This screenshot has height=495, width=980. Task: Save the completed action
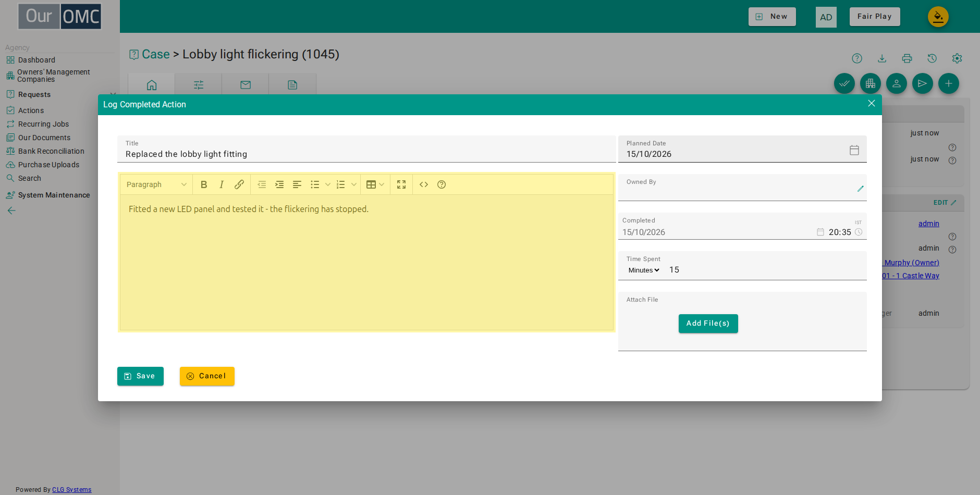140,376
